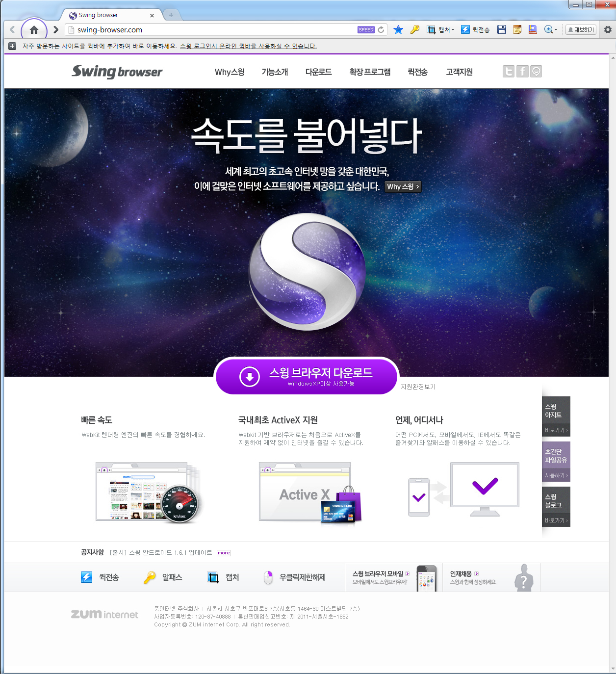Image resolution: width=616 pixels, height=674 pixels.
Task: Click the 스윙 브라우저 다운로드 button
Action: tap(307, 376)
